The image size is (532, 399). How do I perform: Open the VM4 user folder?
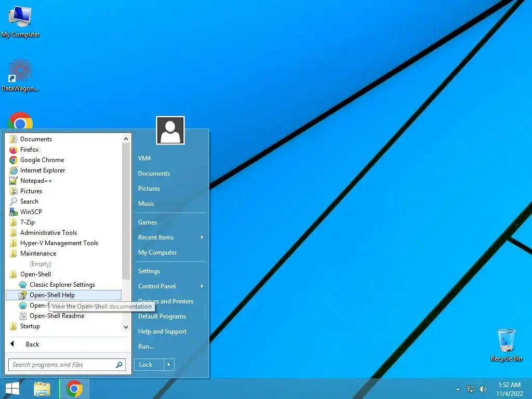[x=170, y=158]
